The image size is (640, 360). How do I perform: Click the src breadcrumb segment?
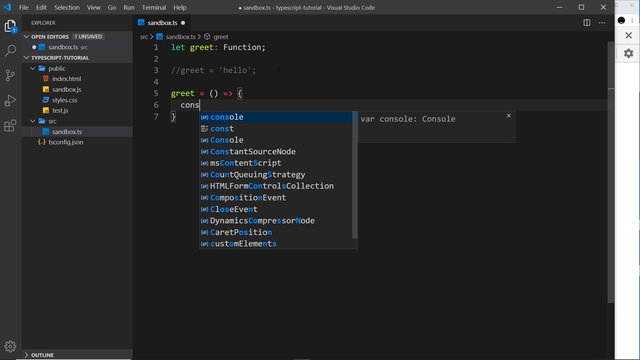pos(144,37)
